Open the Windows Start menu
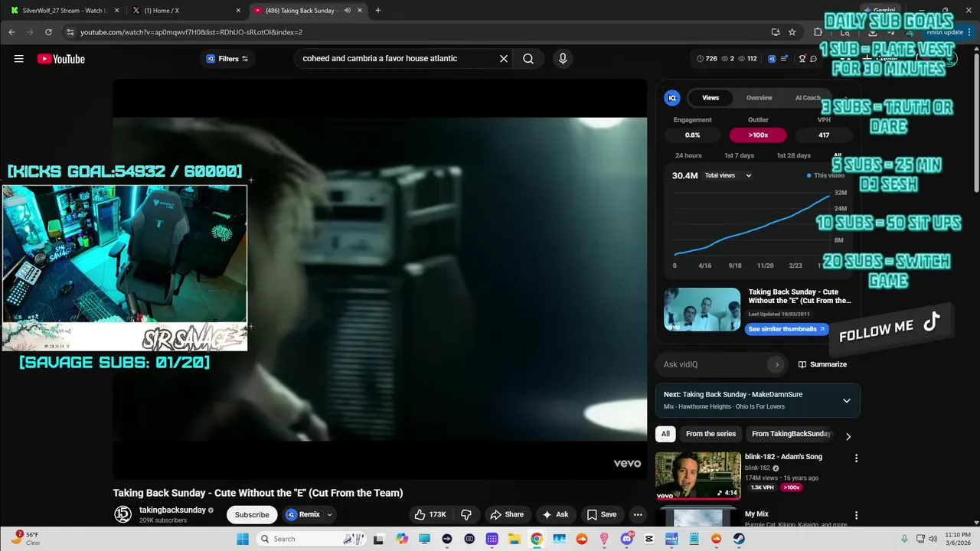Image resolution: width=980 pixels, height=551 pixels. tap(242, 539)
